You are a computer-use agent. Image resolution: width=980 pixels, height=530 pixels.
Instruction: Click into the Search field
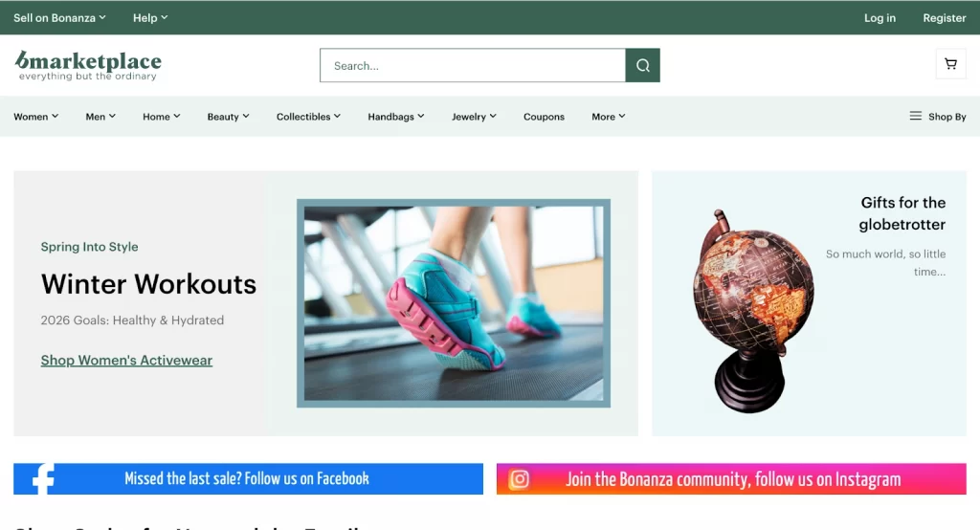[x=473, y=65]
